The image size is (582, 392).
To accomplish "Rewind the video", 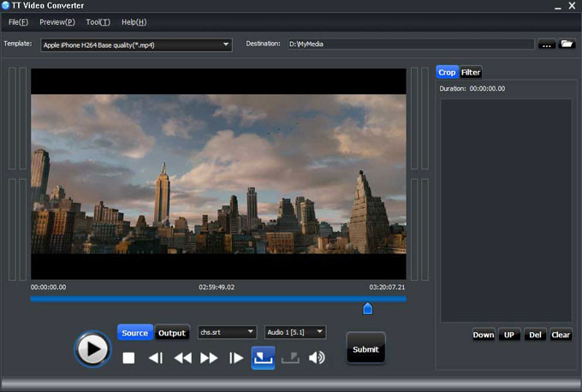I will click(182, 358).
